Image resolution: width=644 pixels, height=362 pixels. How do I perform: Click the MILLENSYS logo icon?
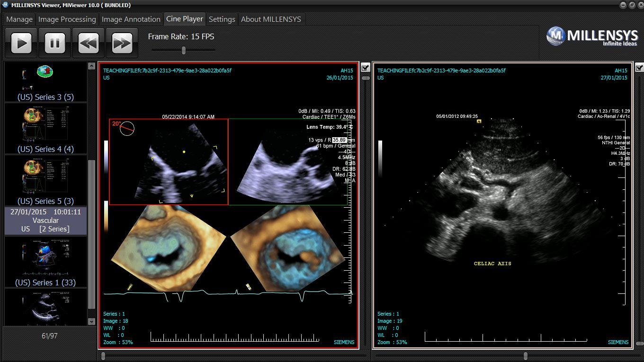coord(555,36)
